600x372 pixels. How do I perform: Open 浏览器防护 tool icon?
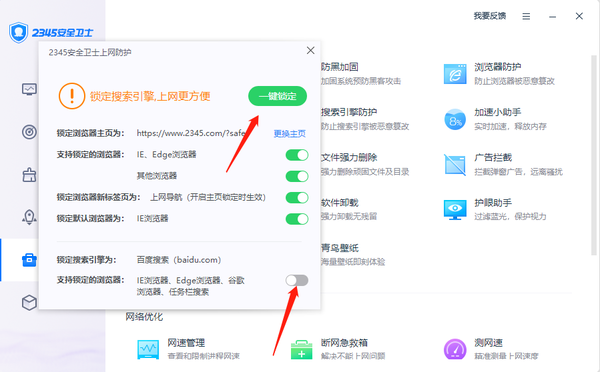coord(455,74)
